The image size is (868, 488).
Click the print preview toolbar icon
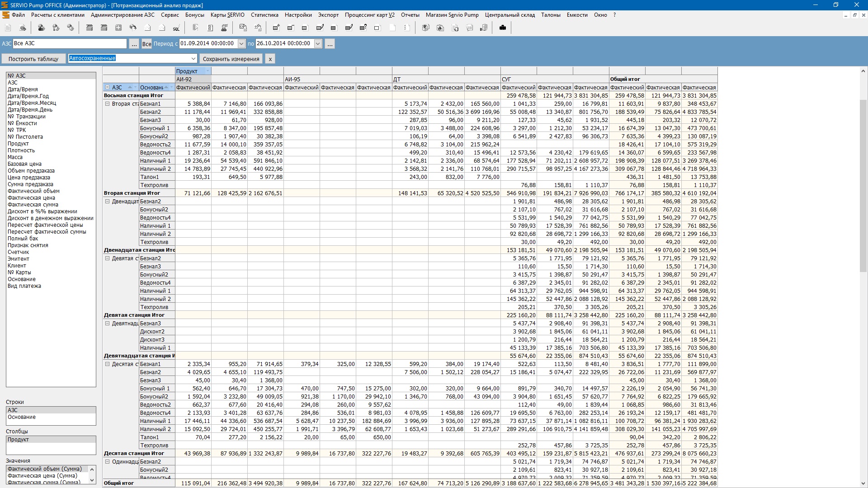coord(23,28)
